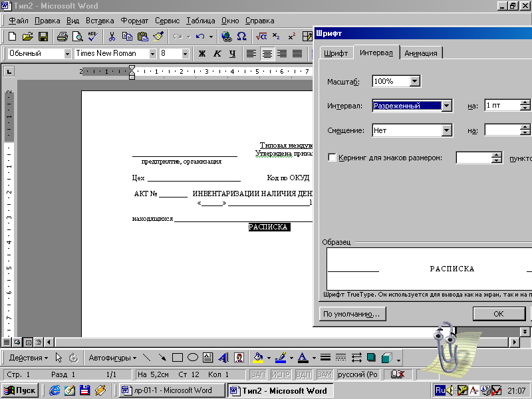Screen dimensions: 532x399
Task: Switch to the Шрифт tab
Action: [336, 53]
